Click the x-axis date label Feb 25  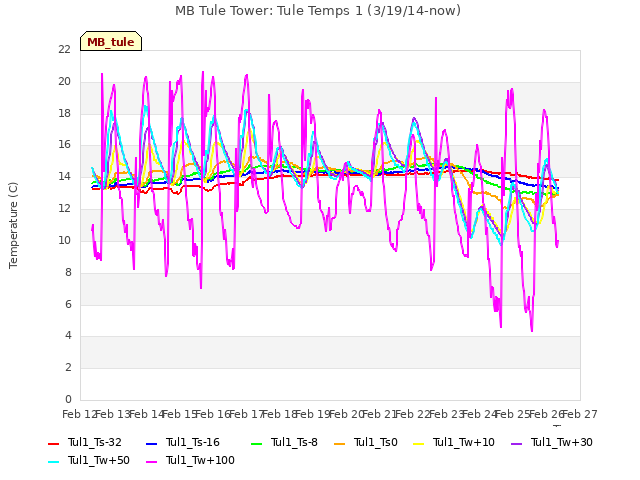point(513,414)
